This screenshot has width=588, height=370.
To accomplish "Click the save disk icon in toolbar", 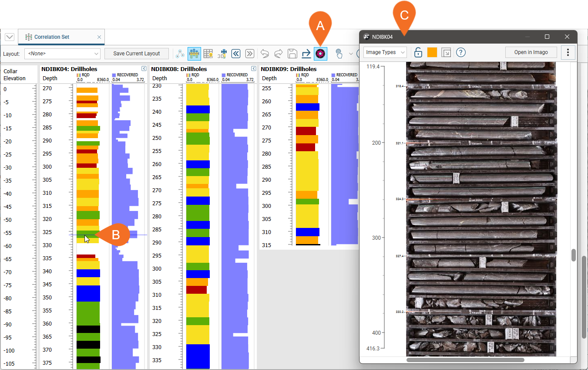I will coord(292,54).
